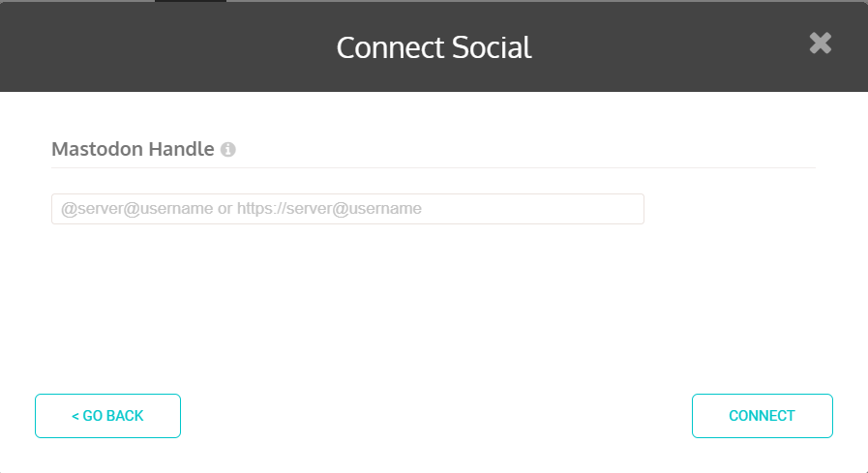Click the teal-outlined Connect button label
This screenshot has height=473, width=868.
pos(763,416)
